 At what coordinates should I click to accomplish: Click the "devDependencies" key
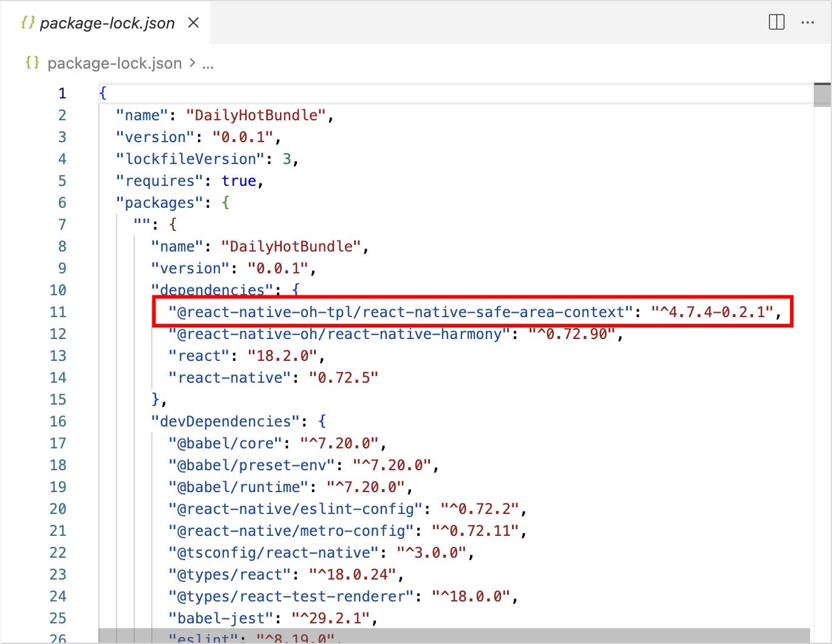tap(225, 422)
